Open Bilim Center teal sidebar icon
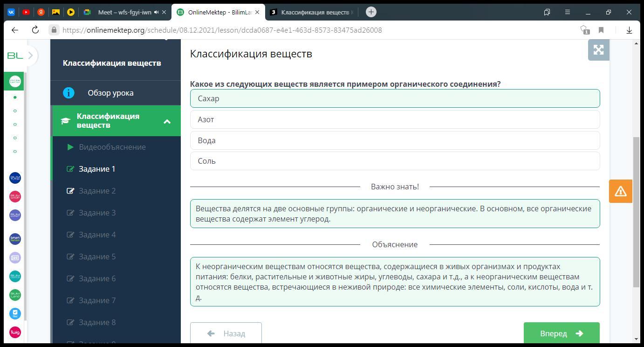644x347 pixels. click(15, 276)
